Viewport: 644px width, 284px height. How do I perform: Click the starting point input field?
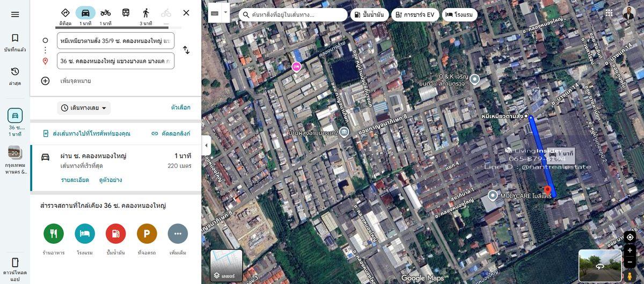pos(115,40)
